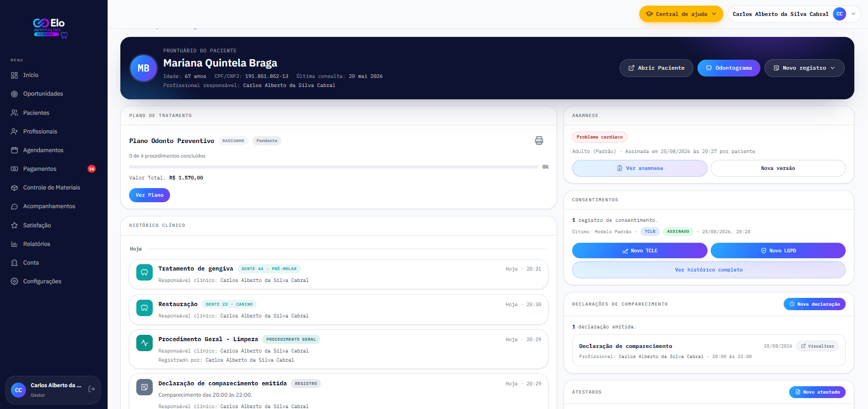Click Novo LGPD button
Viewport: 868px width, 409px height.
pyautogui.click(x=778, y=251)
